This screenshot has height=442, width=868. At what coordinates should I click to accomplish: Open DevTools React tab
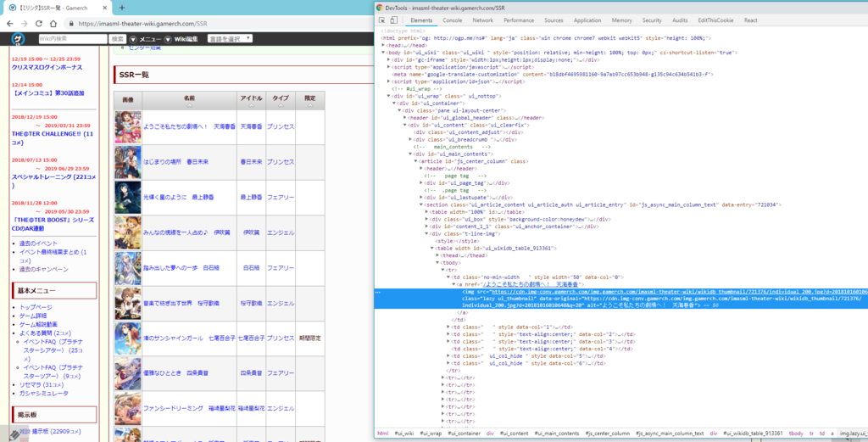751,20
